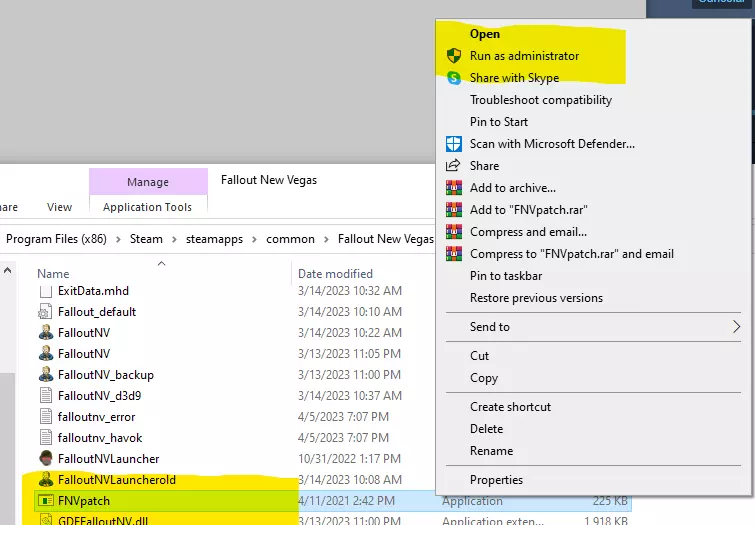Choose Delete in the context menu
755x533 pixels.
486,429
